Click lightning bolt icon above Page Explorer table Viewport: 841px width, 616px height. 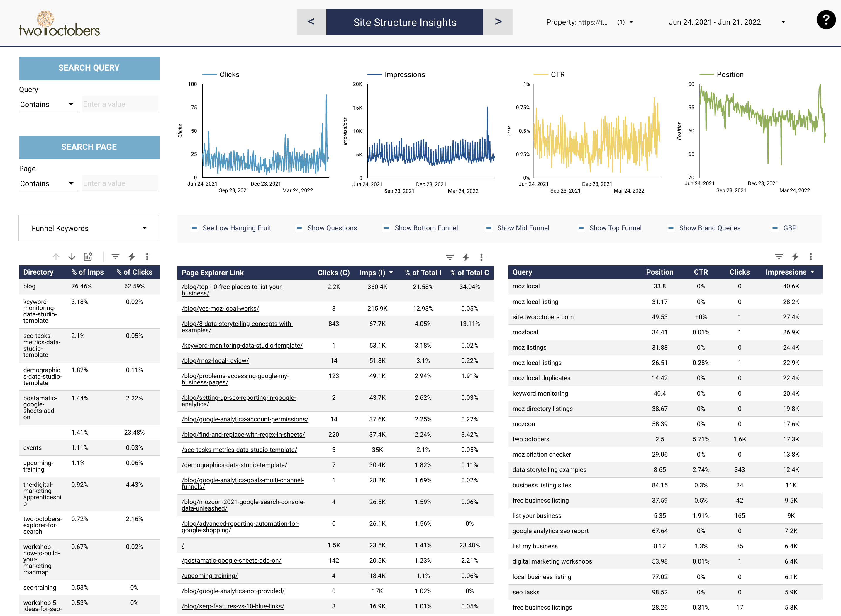coord(466,257)
